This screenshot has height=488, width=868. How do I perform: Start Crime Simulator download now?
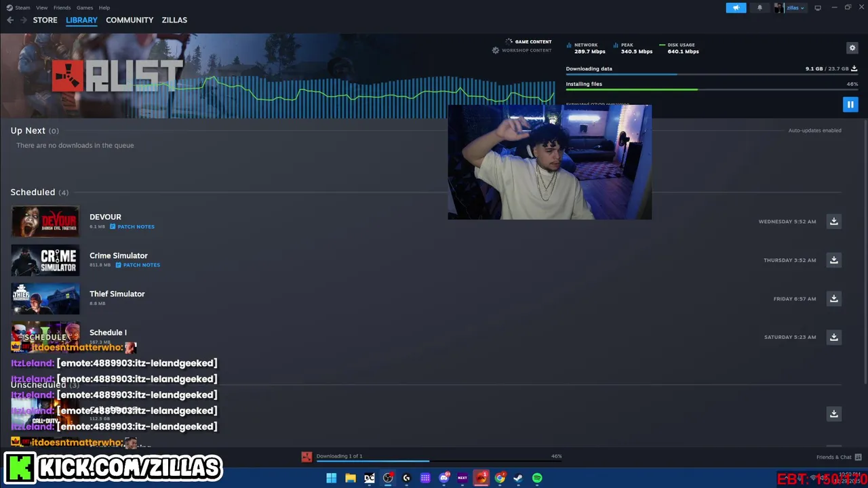(834, 260)
